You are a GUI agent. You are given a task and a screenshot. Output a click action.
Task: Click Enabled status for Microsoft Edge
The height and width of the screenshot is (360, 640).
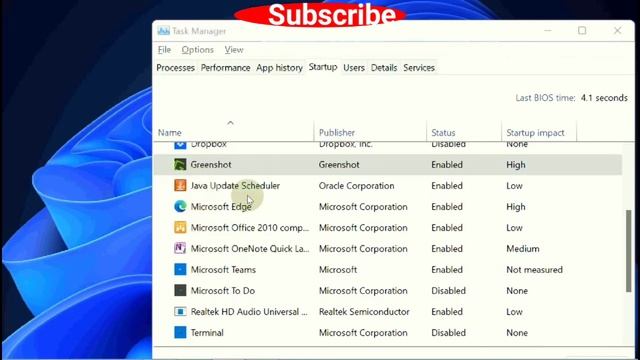click(x=447, y=207)
